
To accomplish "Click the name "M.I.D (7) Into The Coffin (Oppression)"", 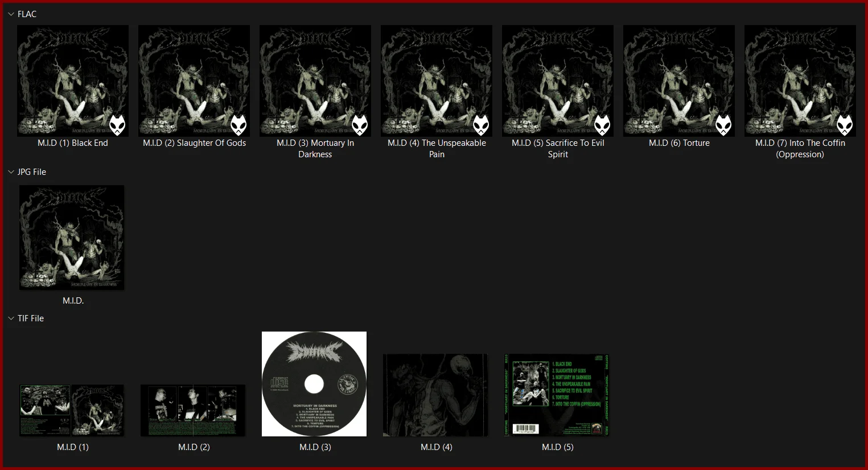I will pos(800,149).
